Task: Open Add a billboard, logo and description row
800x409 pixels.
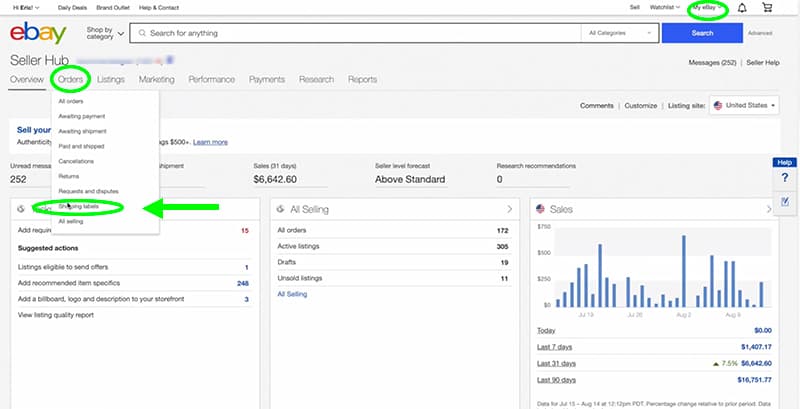Action: 133,299
